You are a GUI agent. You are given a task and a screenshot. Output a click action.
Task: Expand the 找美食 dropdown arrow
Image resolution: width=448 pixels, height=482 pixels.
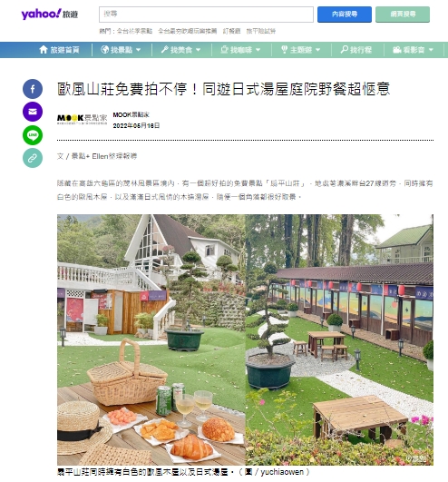point(199,50)
